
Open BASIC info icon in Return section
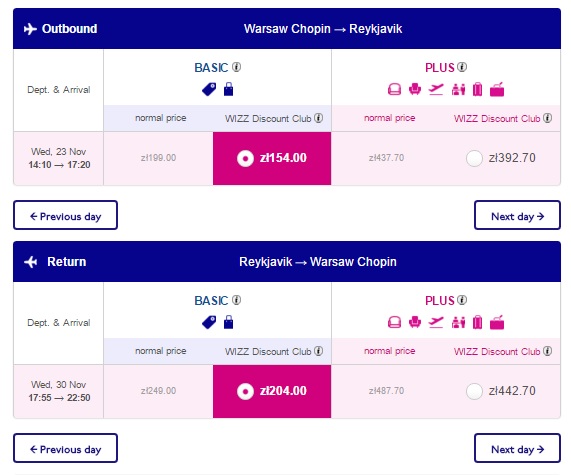(x=237, y=300)
